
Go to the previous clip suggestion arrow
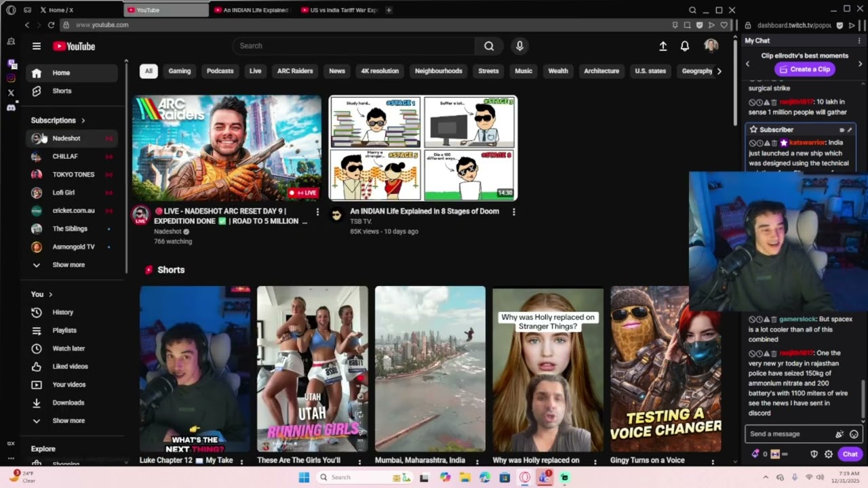[748, 64]
